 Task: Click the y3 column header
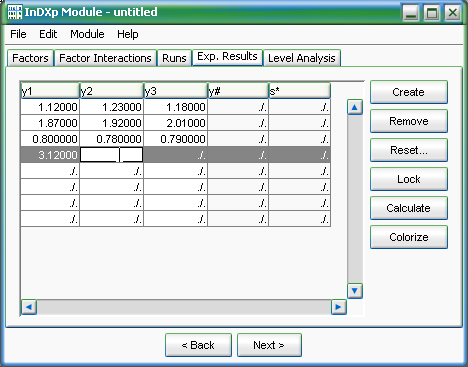coord(176,91)
